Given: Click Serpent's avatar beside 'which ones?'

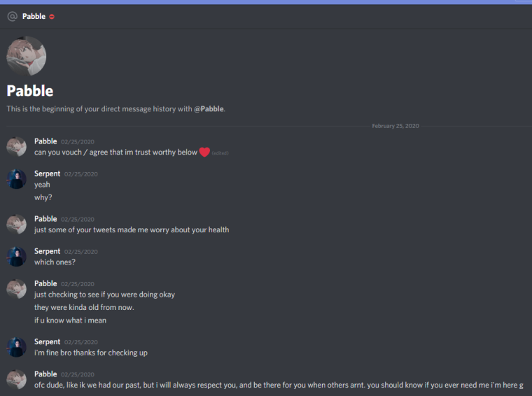Looking at the screenshot, I should [x=16, y=257].
